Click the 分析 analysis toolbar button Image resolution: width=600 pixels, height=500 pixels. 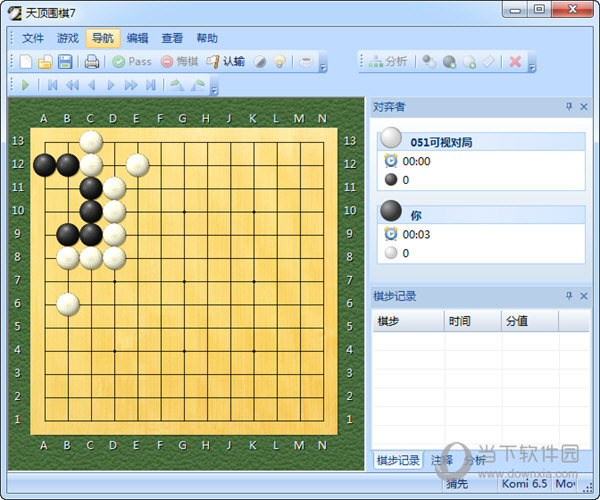(x=388, y=62)
